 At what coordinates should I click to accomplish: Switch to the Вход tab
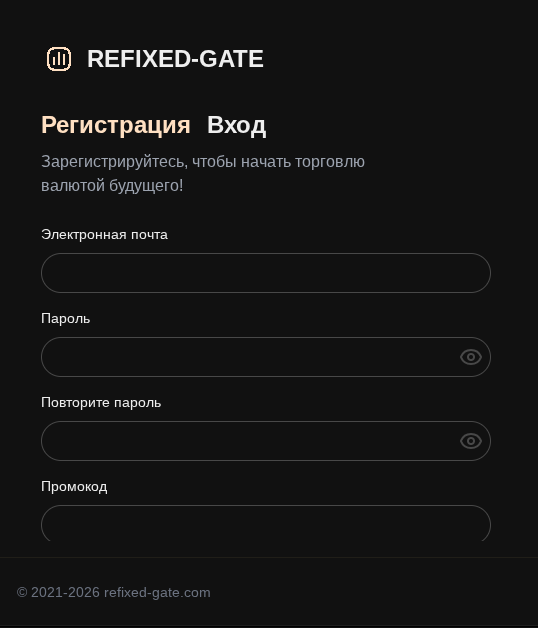coord(236,125)
